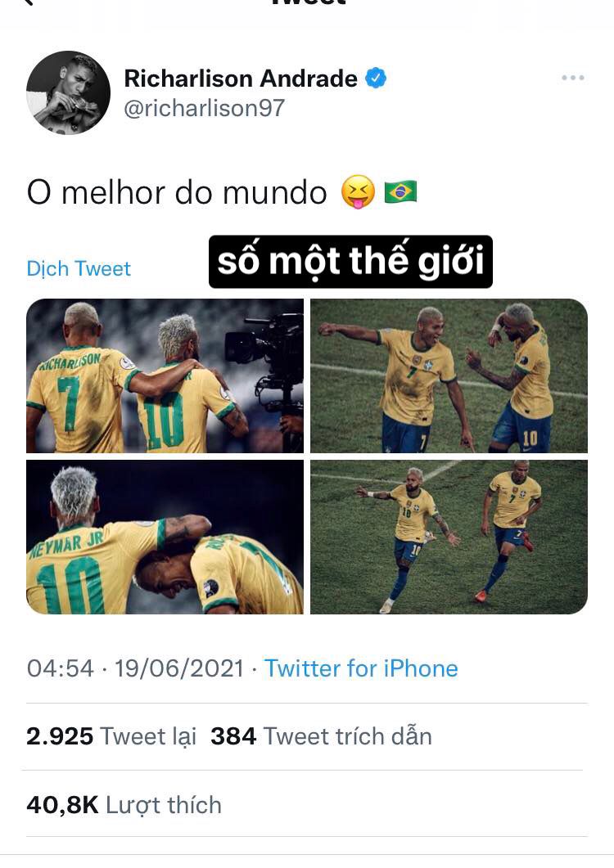
Task: Tap the O melhor do mundo tweet text
Action: (177, 192)
